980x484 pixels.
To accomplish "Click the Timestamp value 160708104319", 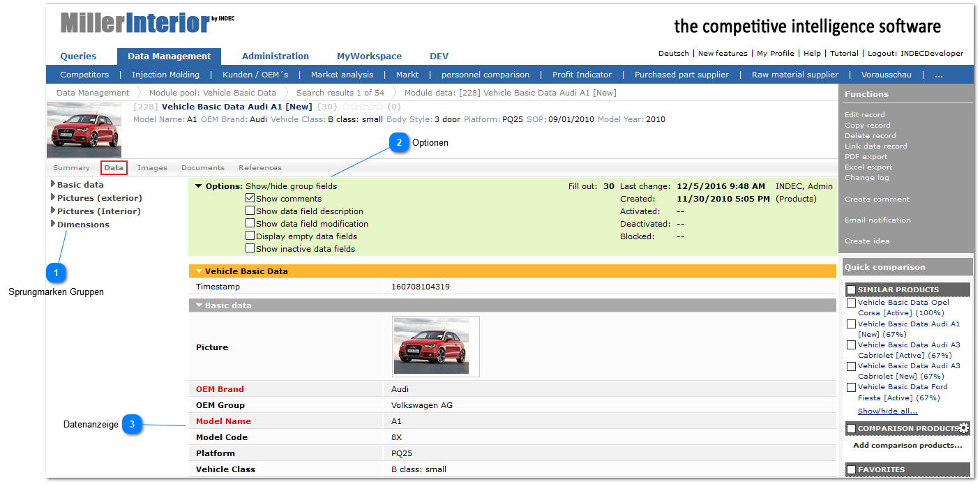I will [421, 287].
